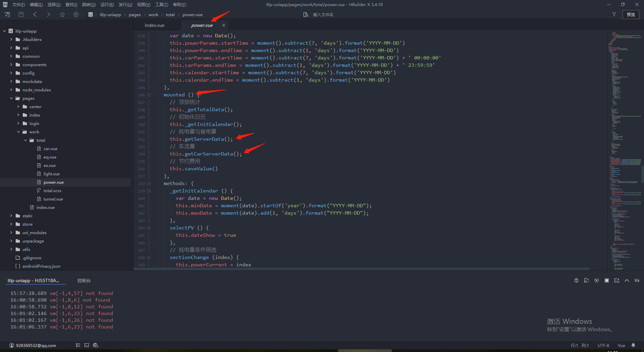Close the power.vue tab
Viewport: 644px width, 352px height.
224,25
